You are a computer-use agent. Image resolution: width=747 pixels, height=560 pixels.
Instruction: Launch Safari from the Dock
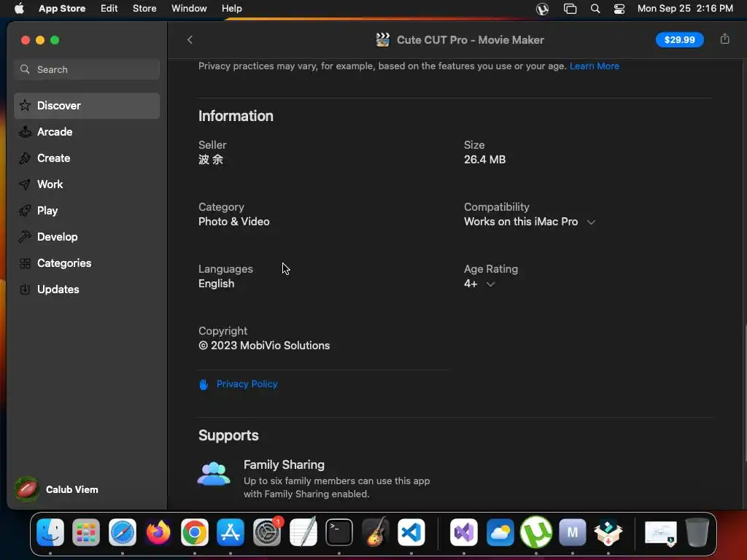(x=123, y=532)
